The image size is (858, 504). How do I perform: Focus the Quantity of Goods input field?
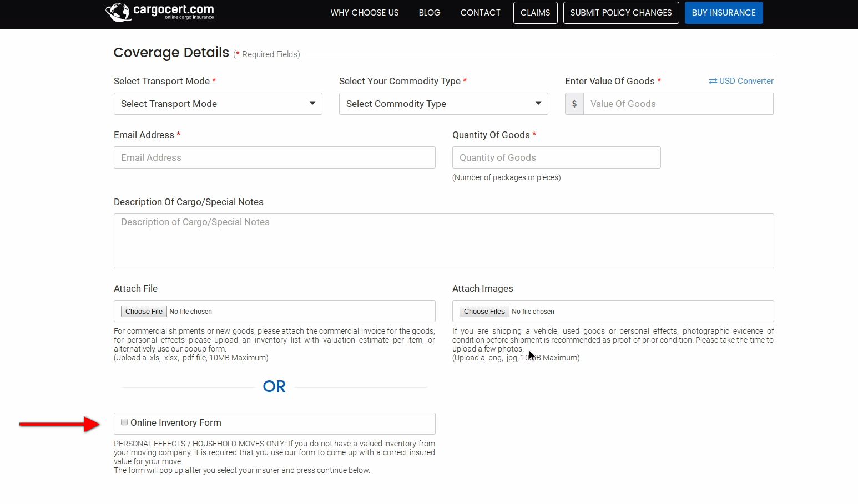[x=557, y=157]
